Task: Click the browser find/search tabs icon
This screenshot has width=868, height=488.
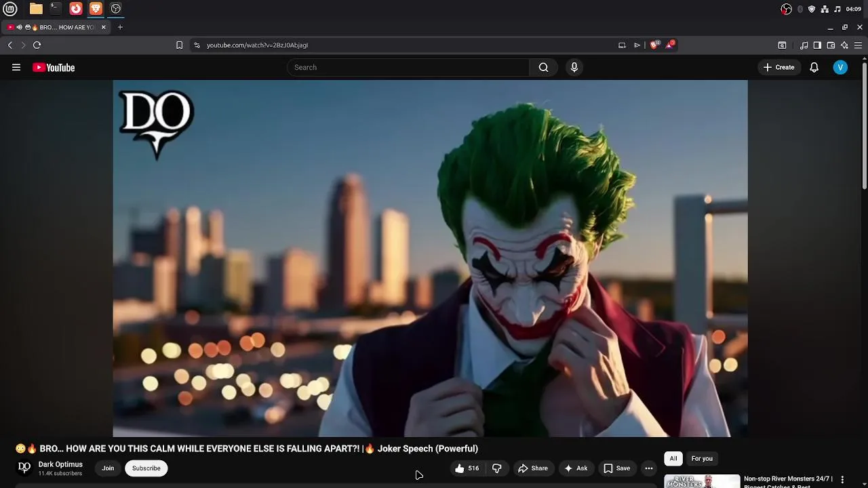Action: (782, 45)
